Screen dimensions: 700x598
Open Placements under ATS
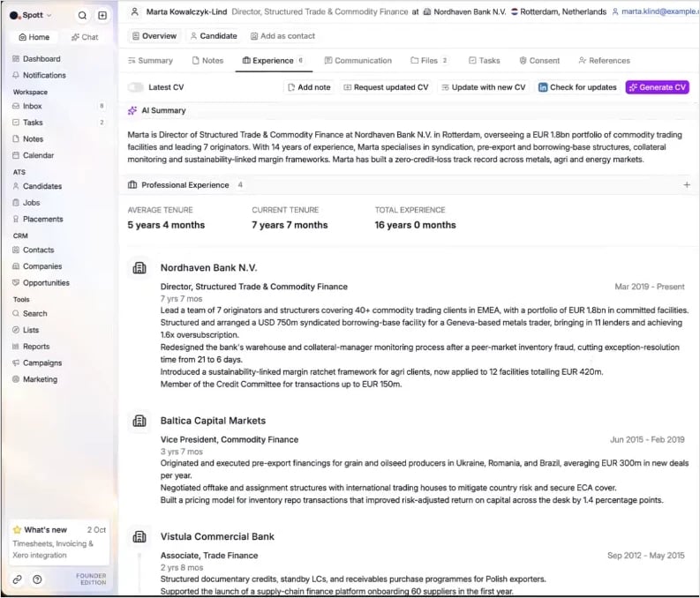(38, 220)
